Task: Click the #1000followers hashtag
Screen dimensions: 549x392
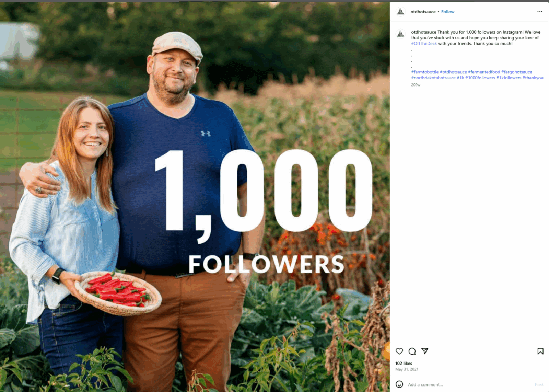Action: (x=480, y=78)
